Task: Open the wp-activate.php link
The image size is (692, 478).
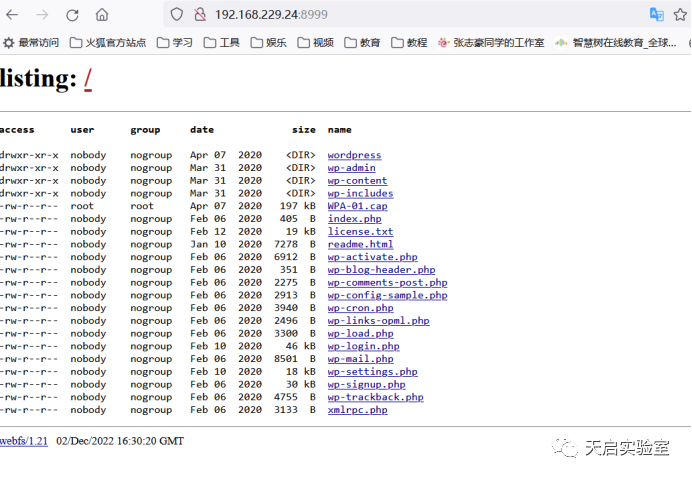Action: click(x=372, y=257)
